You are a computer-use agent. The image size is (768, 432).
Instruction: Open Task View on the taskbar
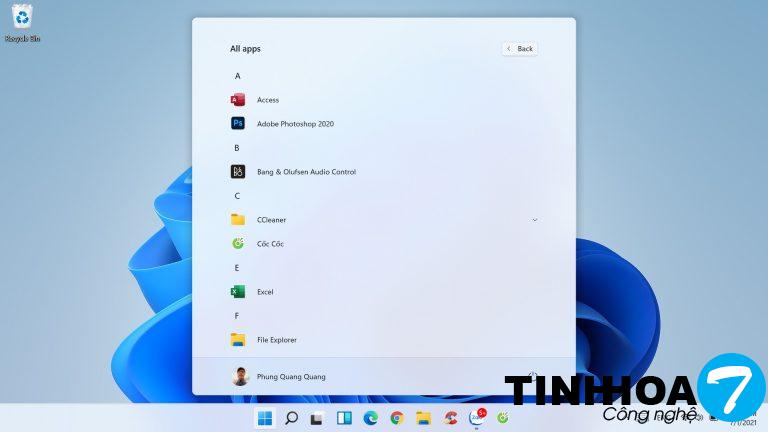[317, 418]
